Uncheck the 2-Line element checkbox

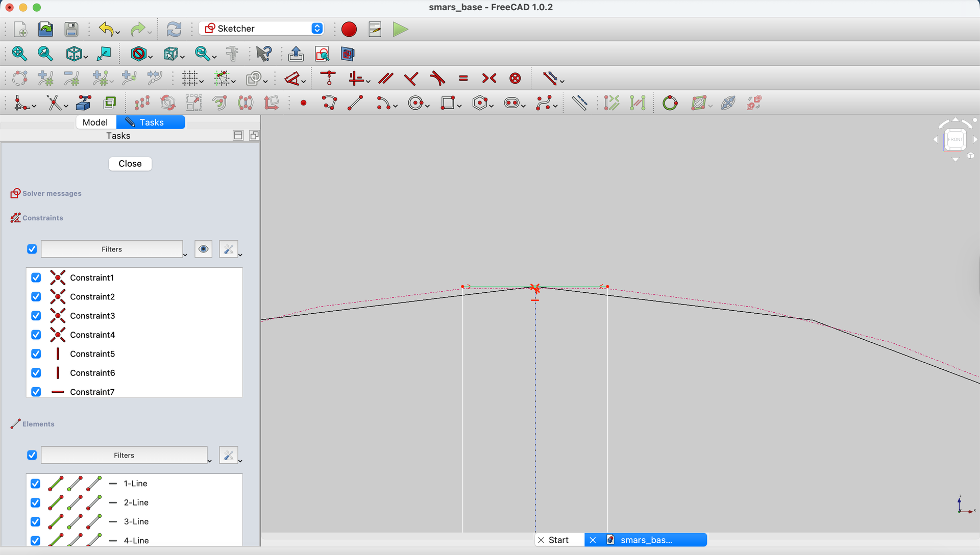tap(35, 502)
